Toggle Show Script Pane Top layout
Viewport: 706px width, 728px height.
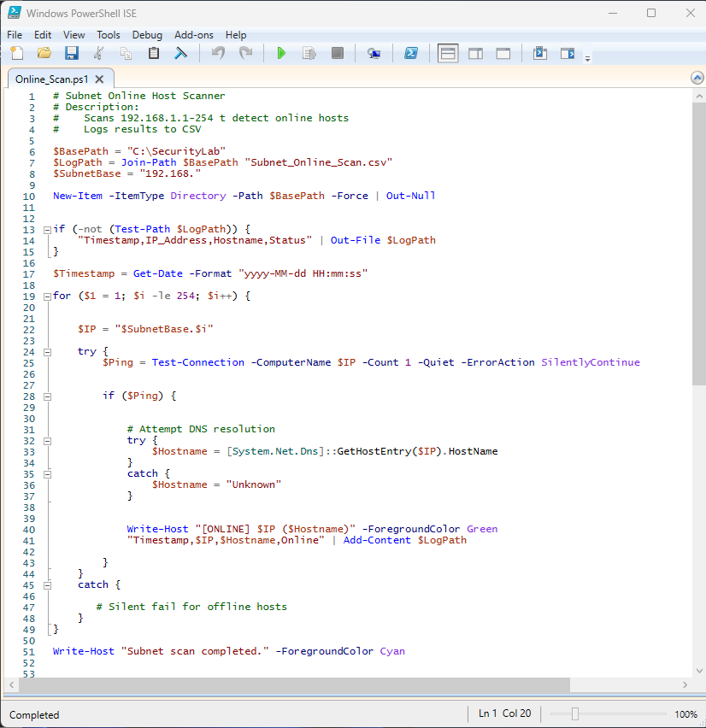click(x=448, y=53)
